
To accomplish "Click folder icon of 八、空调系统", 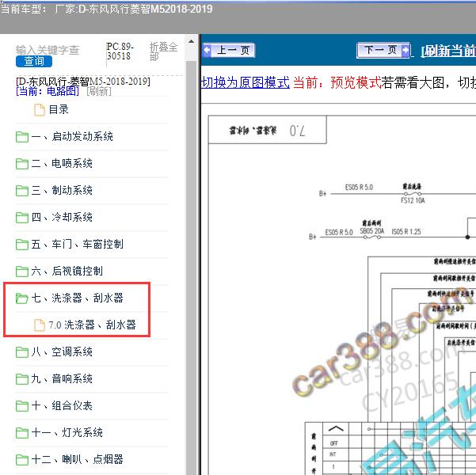I will coord(22,352).
